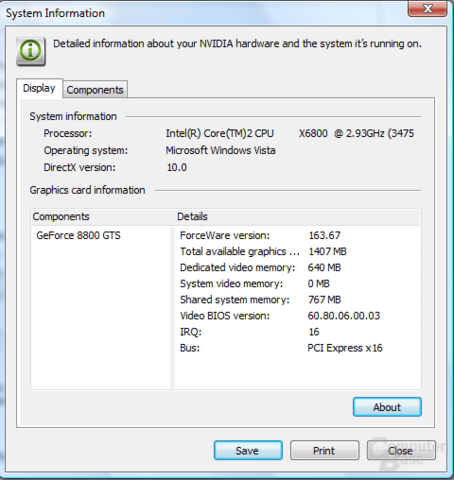
Task: Click the 767 MB value
Action: (x=325, y=300)
